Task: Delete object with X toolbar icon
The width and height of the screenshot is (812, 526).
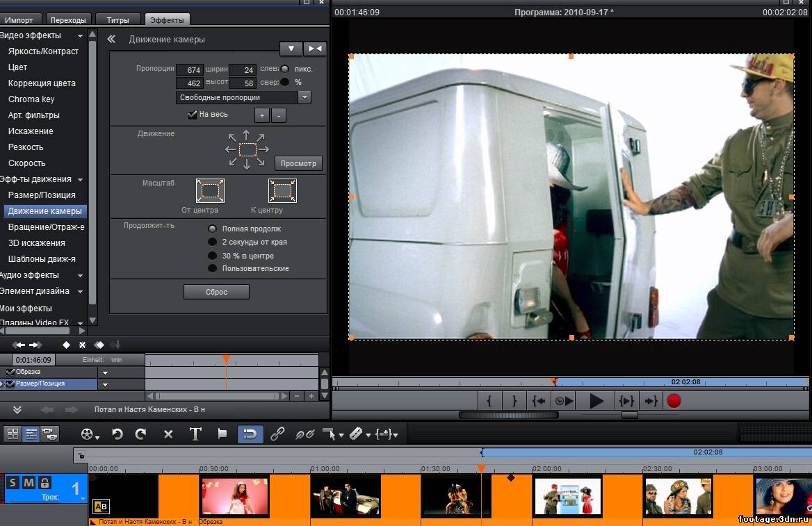Action: coord(168,434)
